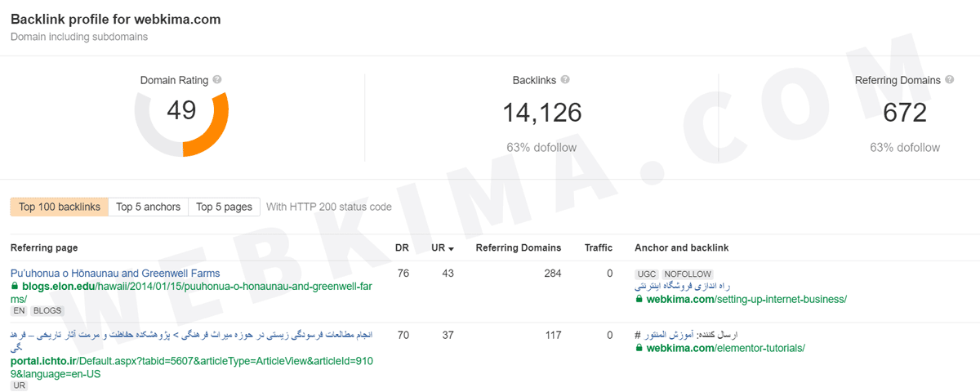Click the EN language tag

coord(19,311)
